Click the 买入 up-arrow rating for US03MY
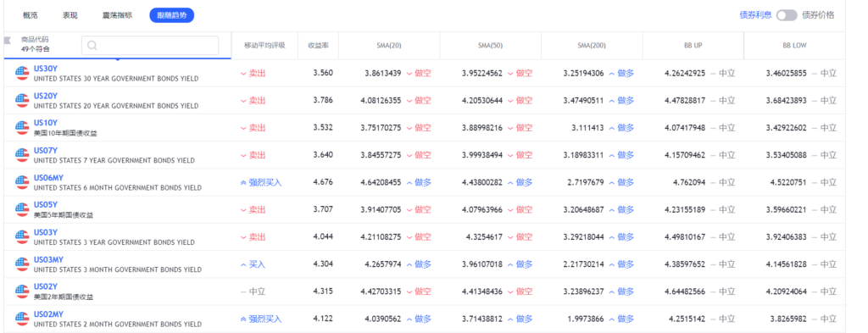Screen dimensions: 868x333 pos(253,264)
